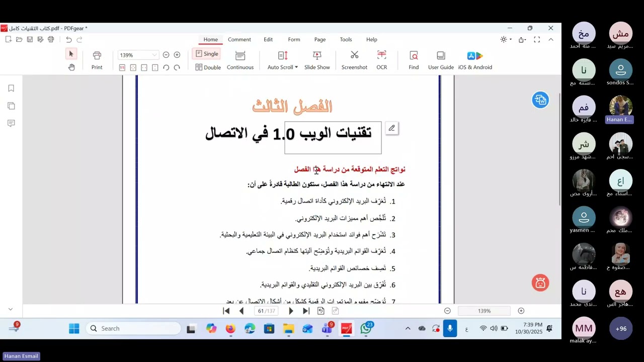
Task: Open the page thumbnails sidebar panel
Action: coord(11,106)
